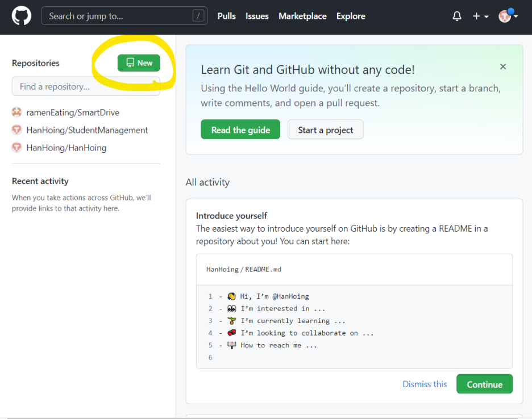The height and width of the screenshot is (419, 532).
Task: Close the Learn Git banner
Action: (503, 66)
